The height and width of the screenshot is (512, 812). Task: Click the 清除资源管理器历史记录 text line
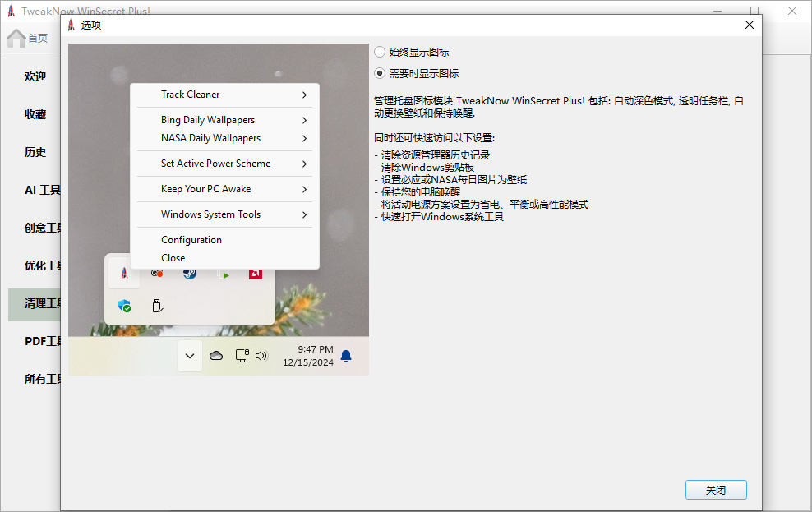click(x=432, y=155)
